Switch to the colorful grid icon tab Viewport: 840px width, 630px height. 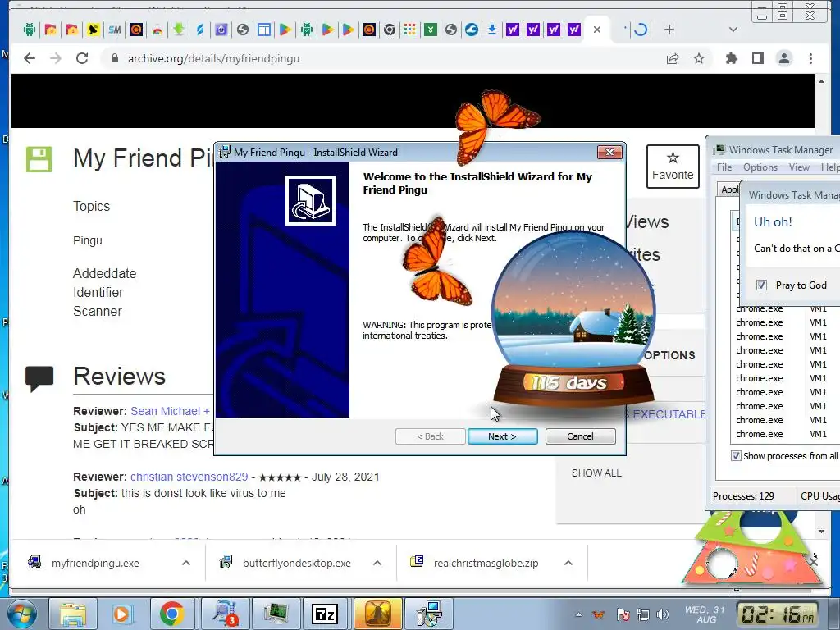coord(410,30)
